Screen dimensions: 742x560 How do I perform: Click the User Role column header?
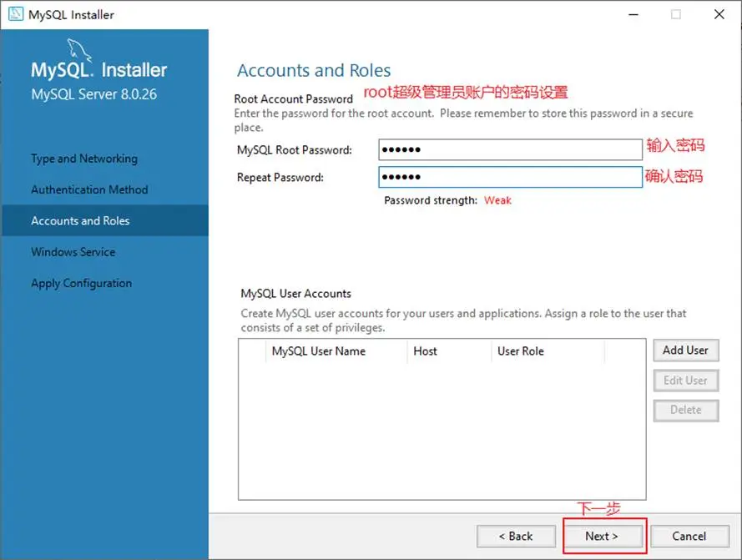[x=521, y=351]
